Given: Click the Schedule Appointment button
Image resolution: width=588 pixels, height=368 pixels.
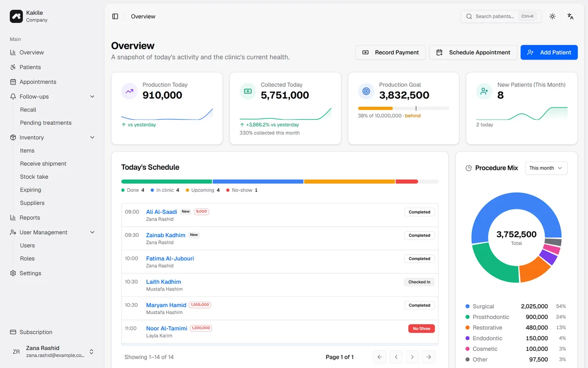Looking at the screenshot, I should pos(473,53).
